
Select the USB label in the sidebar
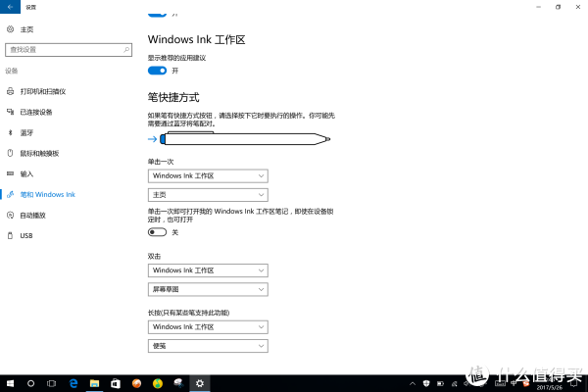26,235
